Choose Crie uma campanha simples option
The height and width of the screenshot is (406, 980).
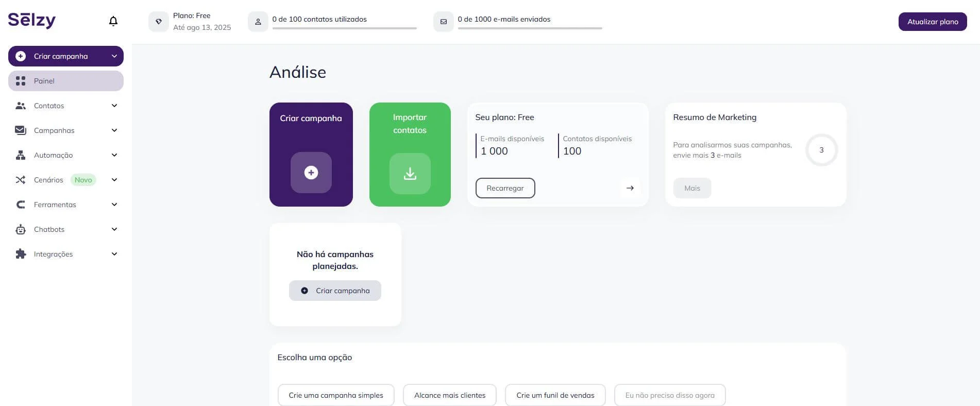[336, 395]
